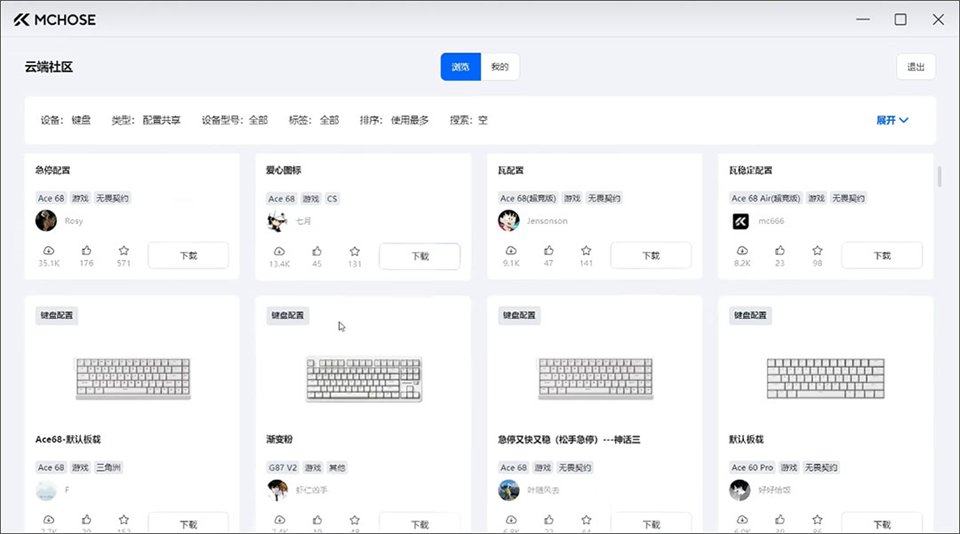Click the download-count icon on 瓦配置 card
Viewport: 960px width, 534px height.
pyautogui.click(x=511, y=250)
